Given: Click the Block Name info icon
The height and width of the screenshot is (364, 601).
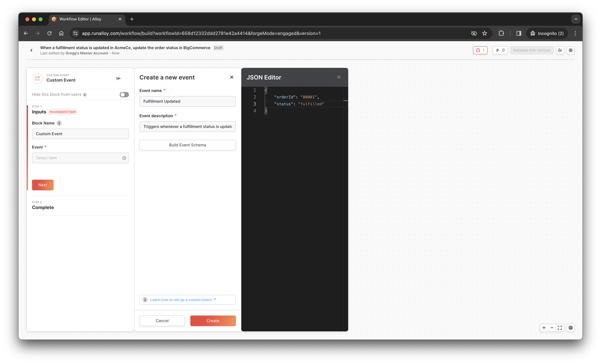Looking at the screenshot, I should [x=59, y=123].
